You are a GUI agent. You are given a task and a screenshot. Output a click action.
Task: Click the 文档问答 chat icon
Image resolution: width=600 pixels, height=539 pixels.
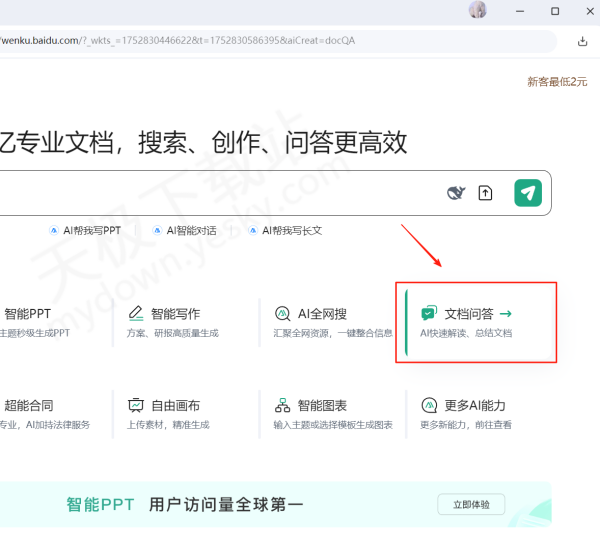[429, 313]
